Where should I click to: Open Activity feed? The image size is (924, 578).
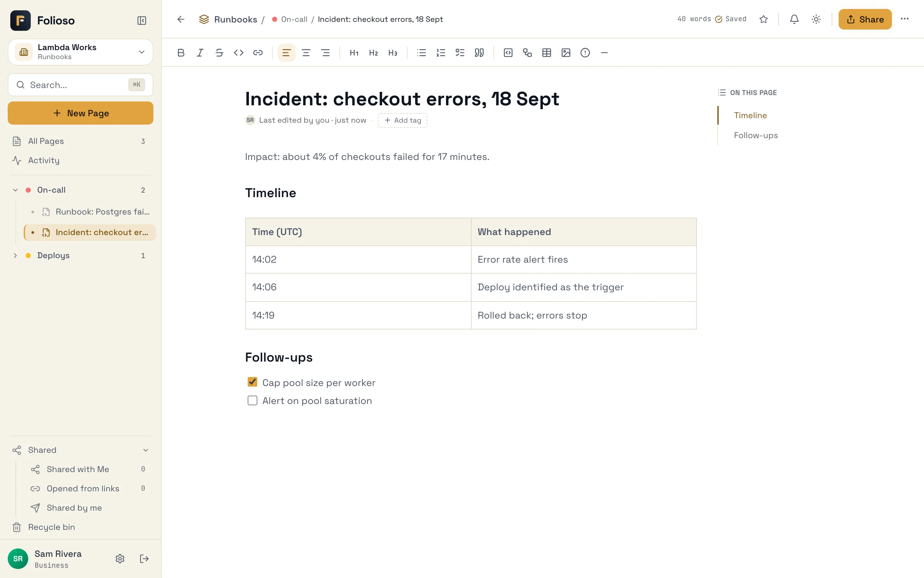click(81, 160)
